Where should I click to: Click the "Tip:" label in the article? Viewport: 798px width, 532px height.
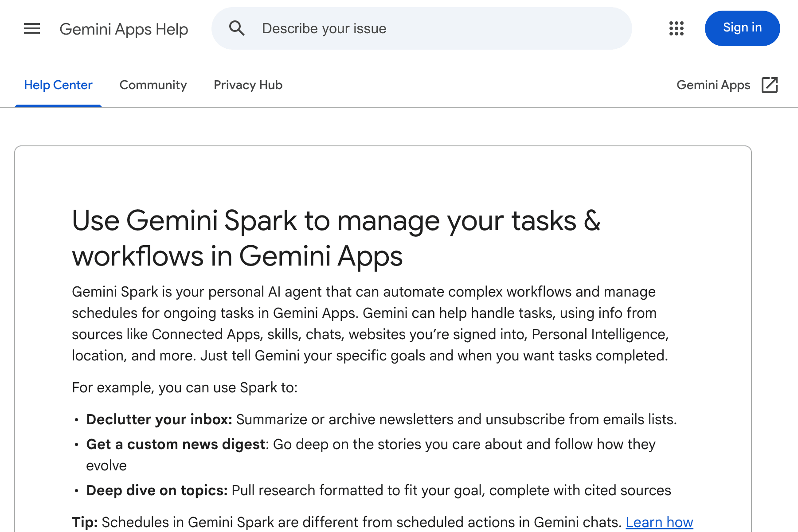85,522
